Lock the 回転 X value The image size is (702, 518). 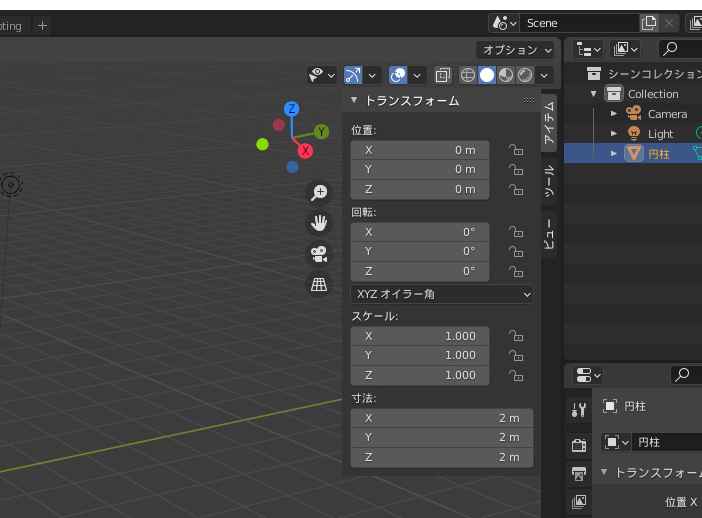(516, 232)
